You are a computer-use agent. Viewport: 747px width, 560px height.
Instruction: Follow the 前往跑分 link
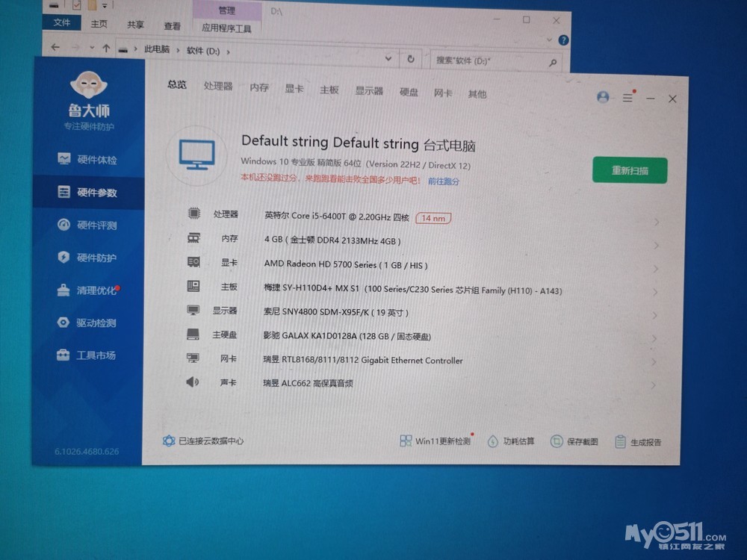tap(444, 181)
